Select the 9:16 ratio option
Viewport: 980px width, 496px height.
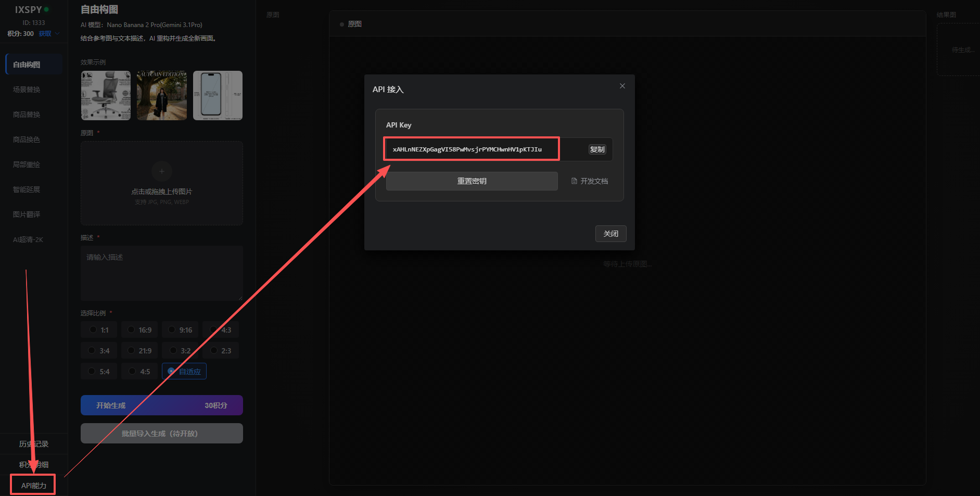point(180,330)
